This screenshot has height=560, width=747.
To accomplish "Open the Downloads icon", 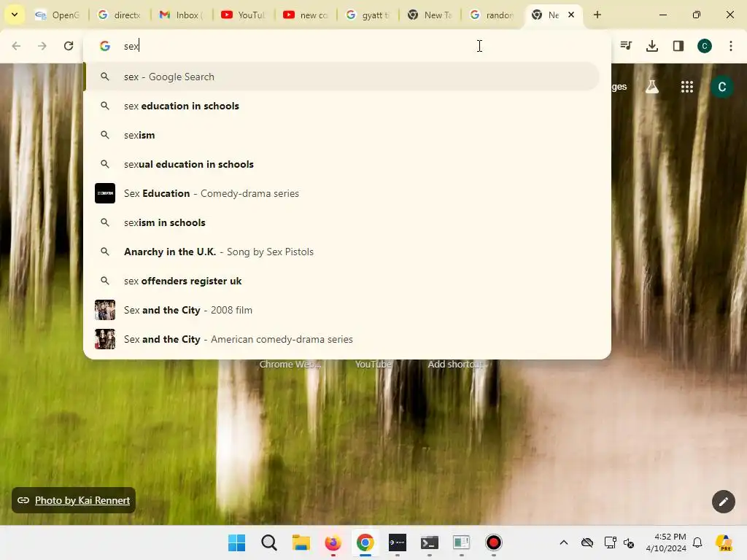I will 652,46.
